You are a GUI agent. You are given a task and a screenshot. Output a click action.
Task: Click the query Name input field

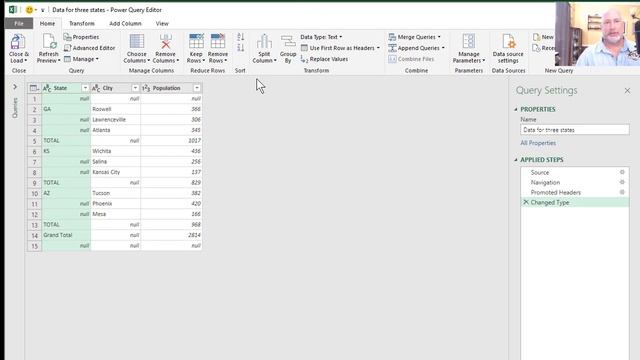click(575, 130)
